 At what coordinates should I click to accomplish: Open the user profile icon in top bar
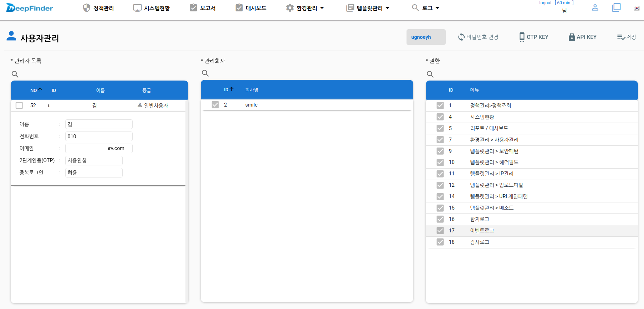[595, 7]
